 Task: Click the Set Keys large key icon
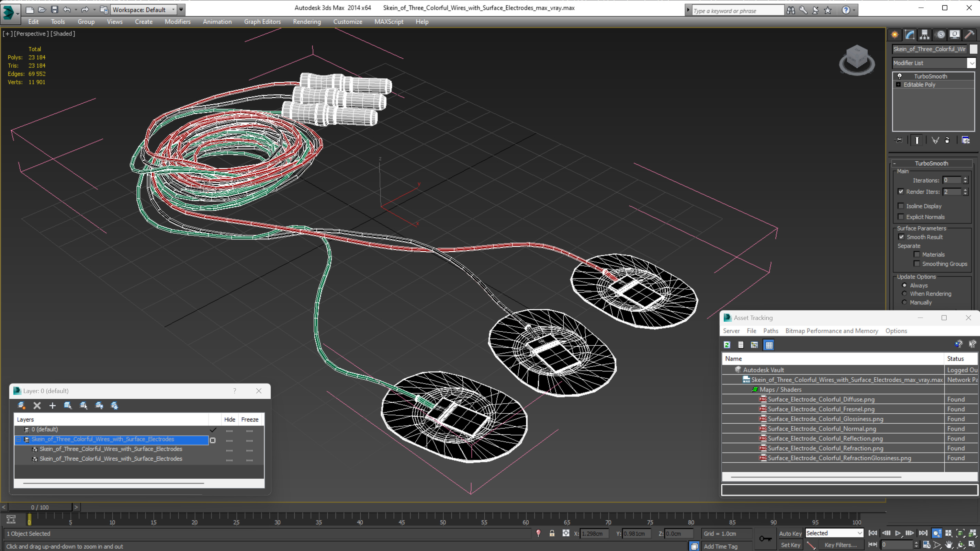click(x=765, y=538)
